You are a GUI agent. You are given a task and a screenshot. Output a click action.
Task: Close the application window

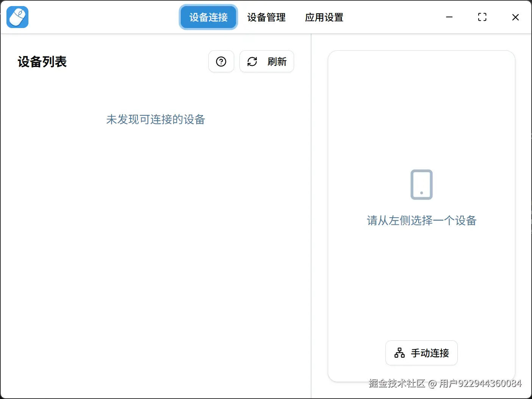pos(515,17)
